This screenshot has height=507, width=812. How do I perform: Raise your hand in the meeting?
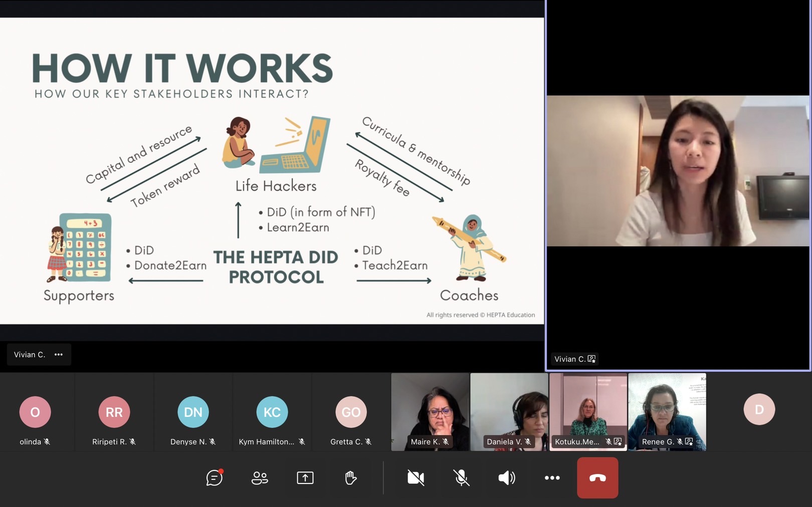[351, 478]
